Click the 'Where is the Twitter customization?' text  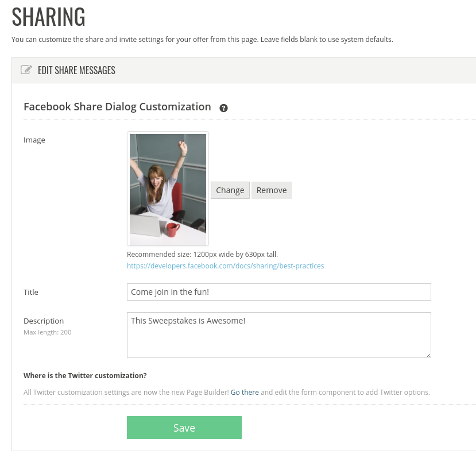[85, 376]
